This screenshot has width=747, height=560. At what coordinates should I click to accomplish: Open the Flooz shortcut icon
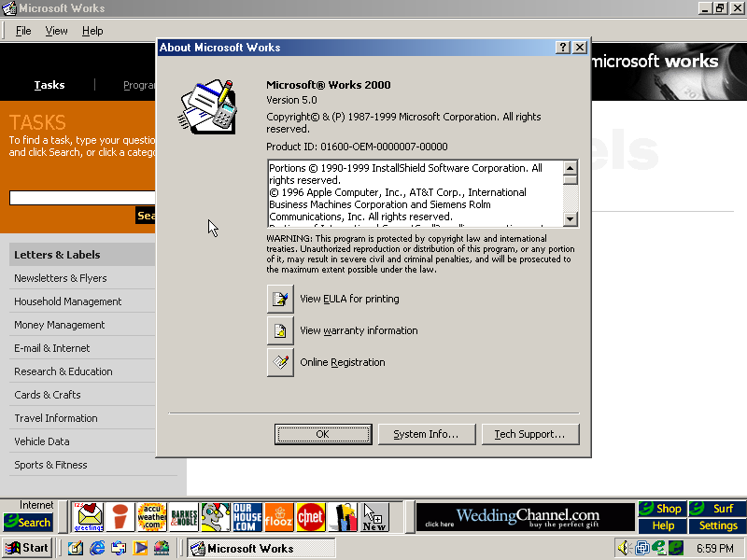pyautogui.click(x=279, y=517)
